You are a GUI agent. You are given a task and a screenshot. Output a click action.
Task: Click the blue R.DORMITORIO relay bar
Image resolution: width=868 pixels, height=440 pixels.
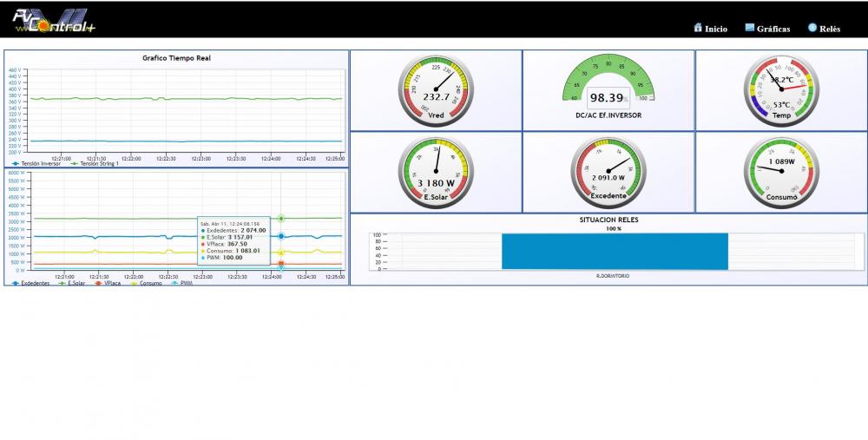[615, 252]
